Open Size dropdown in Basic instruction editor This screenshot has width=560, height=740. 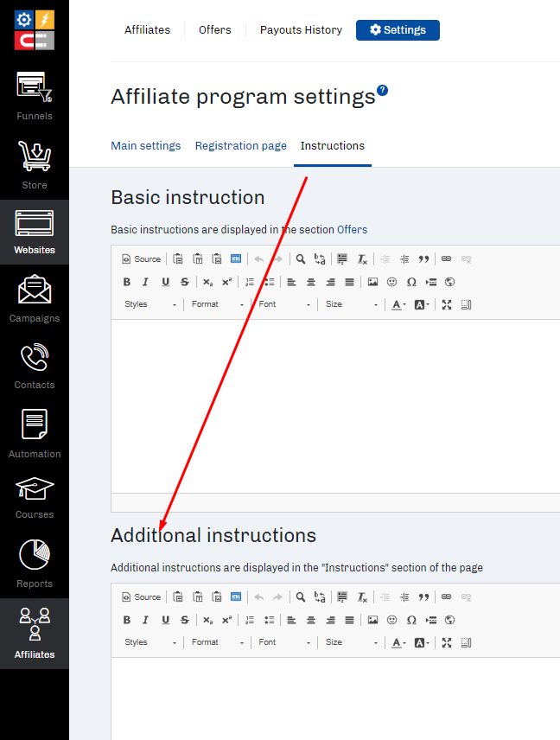[x=351, y=304]
